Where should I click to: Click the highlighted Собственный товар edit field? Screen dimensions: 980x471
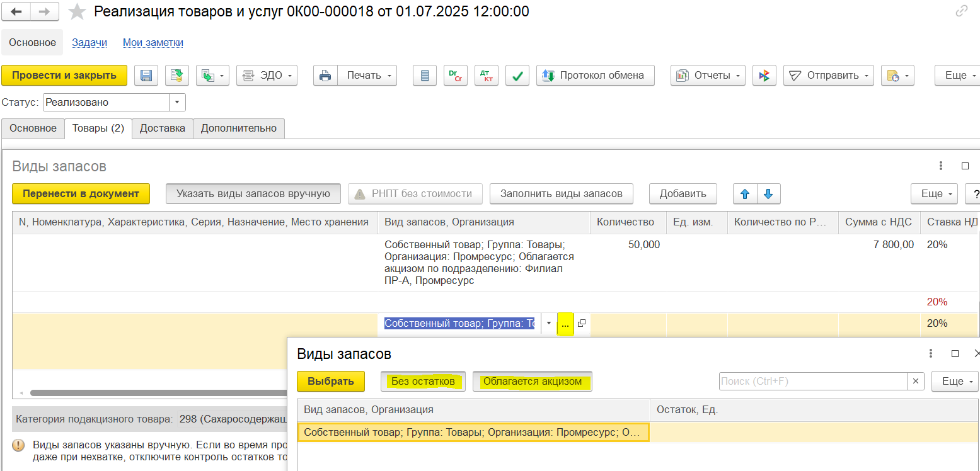pyautogui.click(x=459, y=324)
